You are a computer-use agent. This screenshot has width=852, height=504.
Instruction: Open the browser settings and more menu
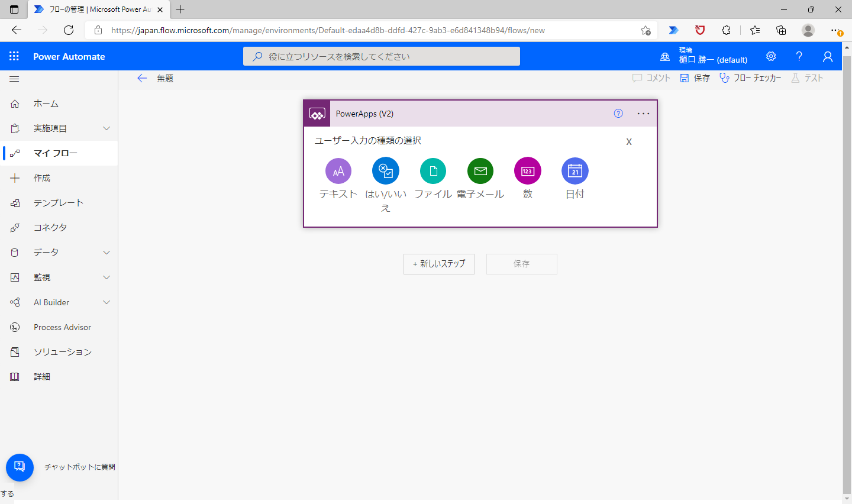coord(835,30)
